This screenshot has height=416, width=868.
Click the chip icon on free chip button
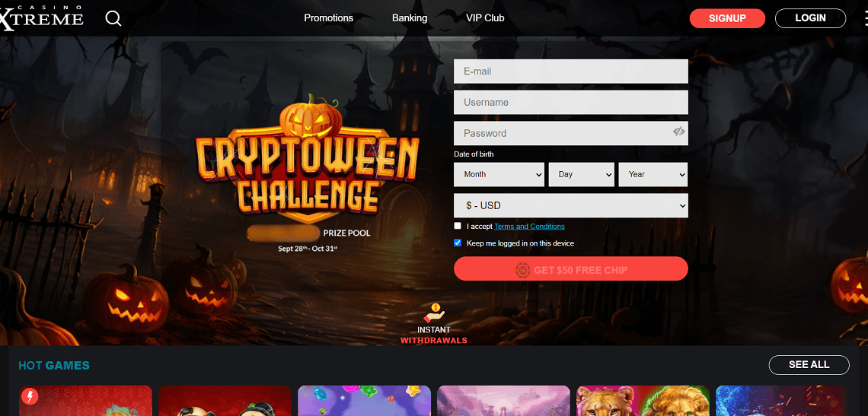tap(522, 270)
